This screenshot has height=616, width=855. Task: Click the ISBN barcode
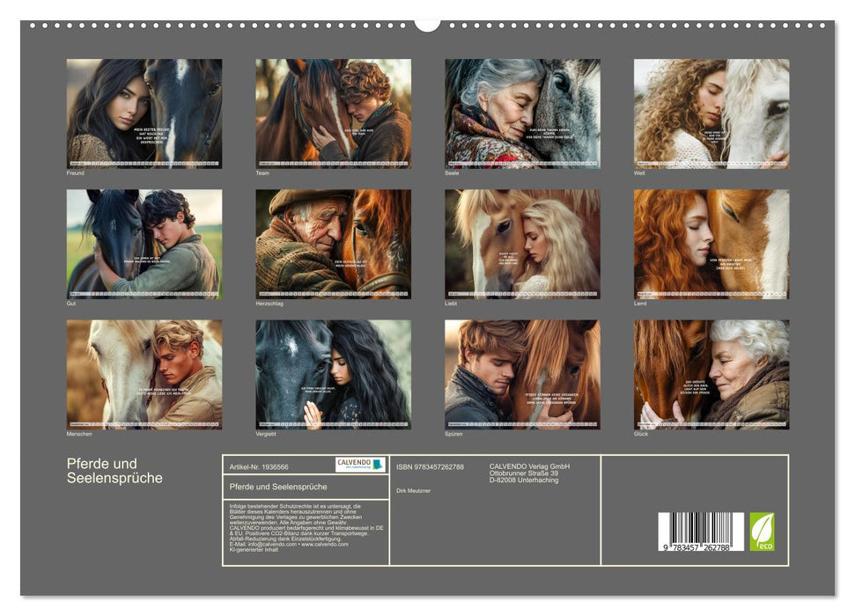click(x=701, y=532)
